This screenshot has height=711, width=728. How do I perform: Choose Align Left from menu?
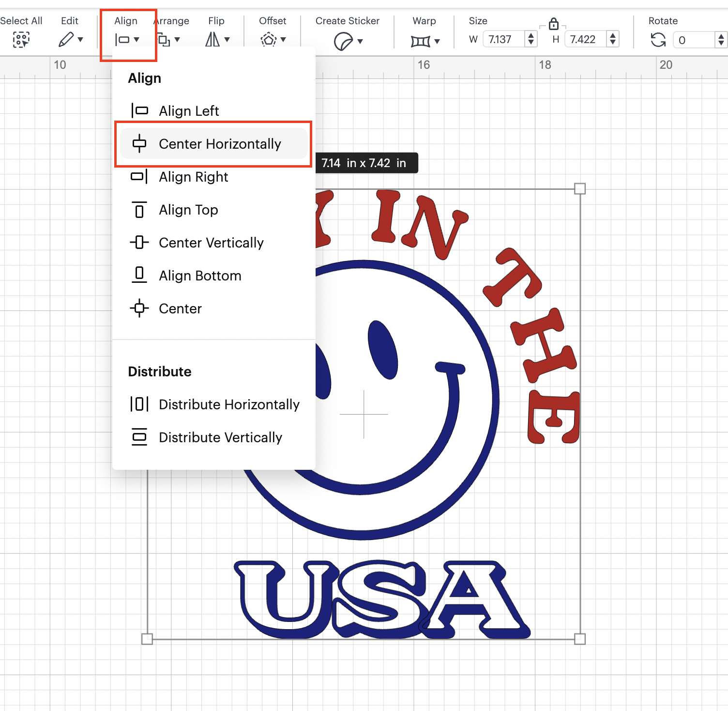[213, 111]
